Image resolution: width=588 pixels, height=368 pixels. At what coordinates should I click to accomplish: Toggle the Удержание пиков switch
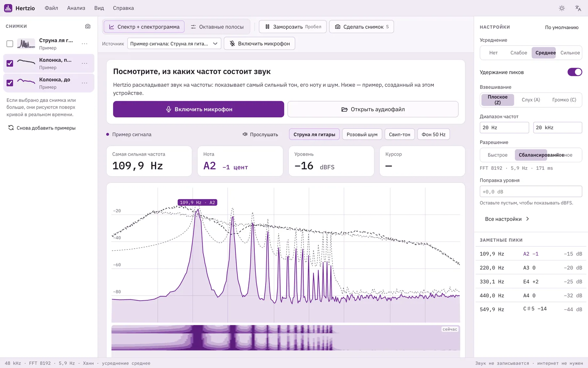(x=575, y=72)
